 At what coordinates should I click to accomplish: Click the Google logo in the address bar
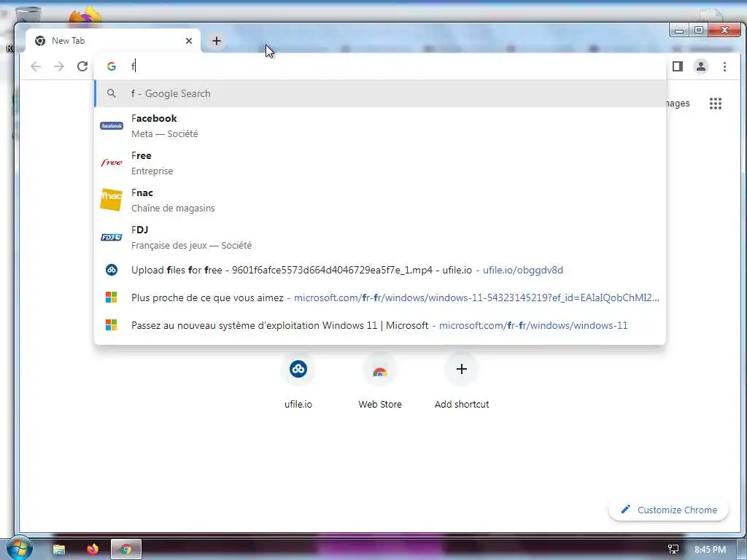click(x=112, y=66)
